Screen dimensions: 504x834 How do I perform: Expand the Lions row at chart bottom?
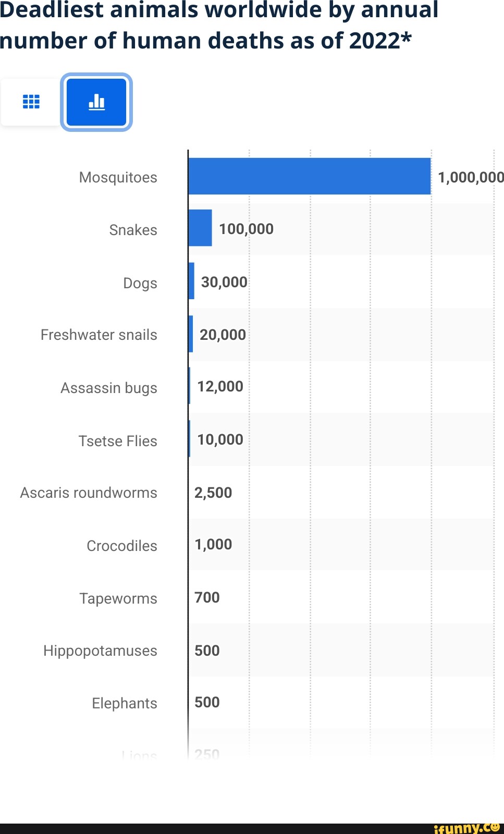[x=139, y=754]
